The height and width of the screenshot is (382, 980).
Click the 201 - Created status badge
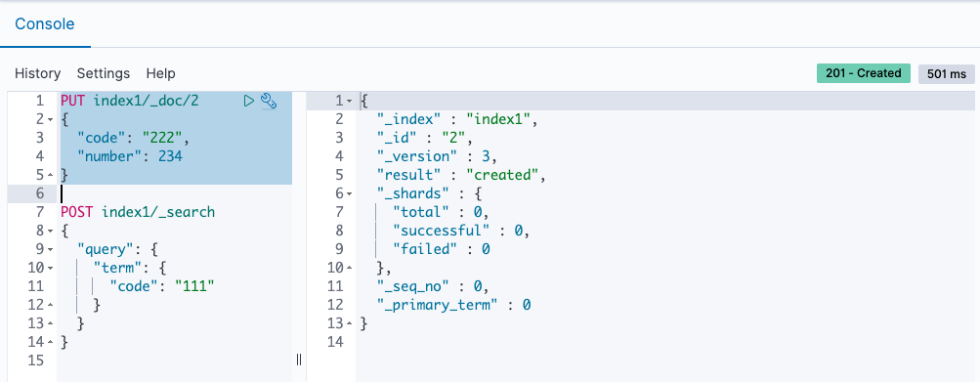click(863, 73)
